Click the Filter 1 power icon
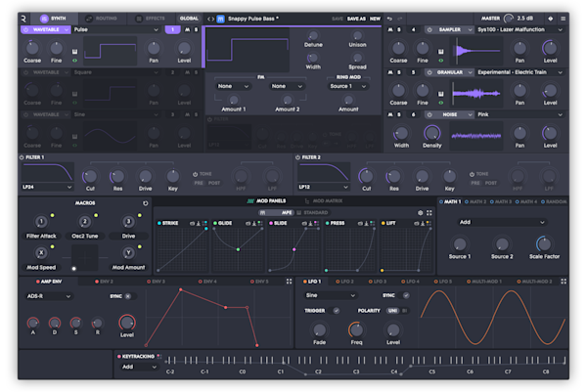The width and height of the screenshot is (587, 392). click(x=23, y=156)
